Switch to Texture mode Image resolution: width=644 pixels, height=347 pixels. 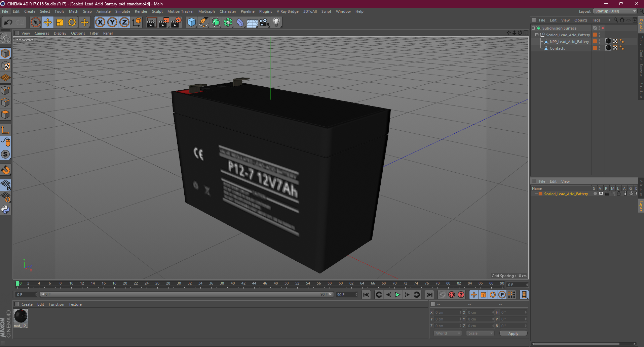(x=6, y=66)
